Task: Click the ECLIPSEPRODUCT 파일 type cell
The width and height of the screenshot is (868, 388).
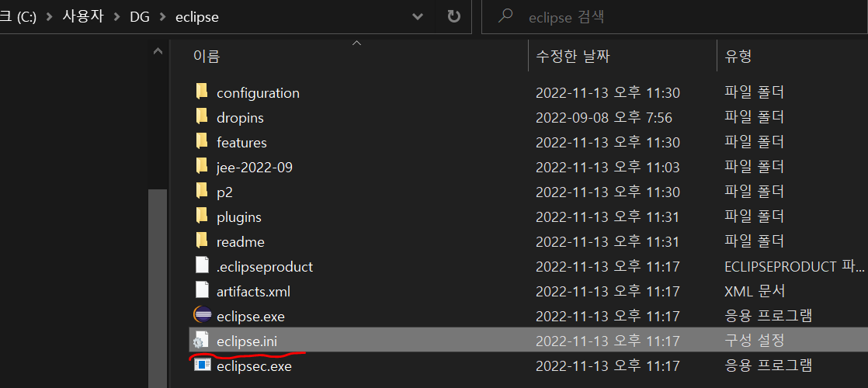Action: click(794, 267)
